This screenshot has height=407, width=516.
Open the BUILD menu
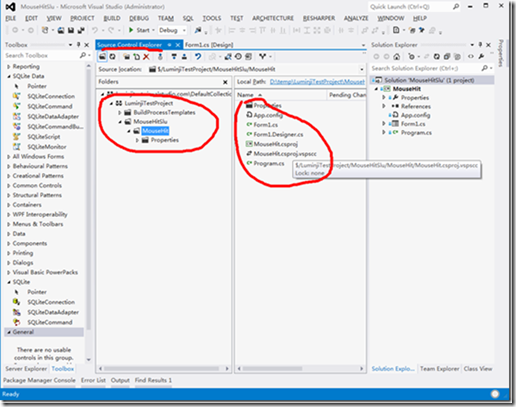(x=112, y=18)
